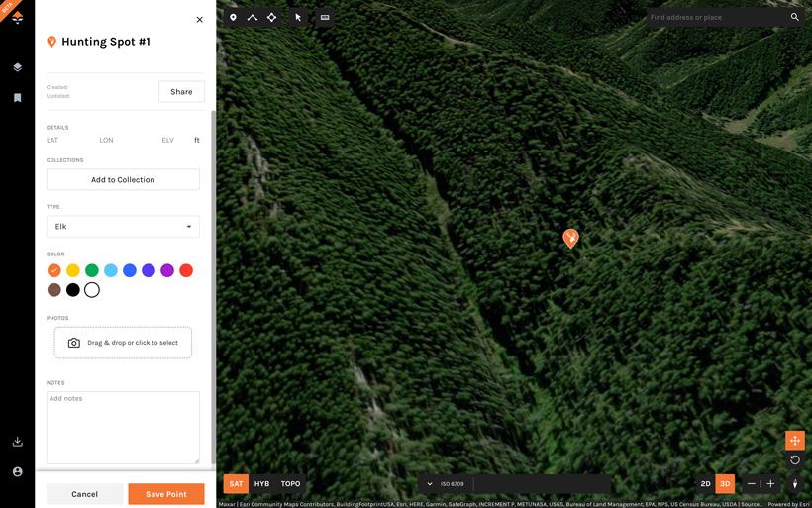The height and width of the screenshot is (508, 812).
Task: Click the download icon in sidebar
Action: (17, 442)
